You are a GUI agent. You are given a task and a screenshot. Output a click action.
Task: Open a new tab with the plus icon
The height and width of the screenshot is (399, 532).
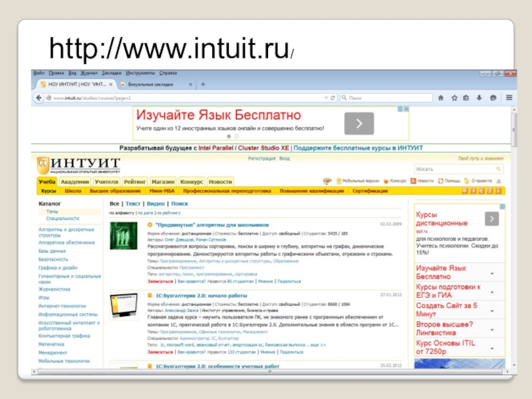(x=203, y=84)
